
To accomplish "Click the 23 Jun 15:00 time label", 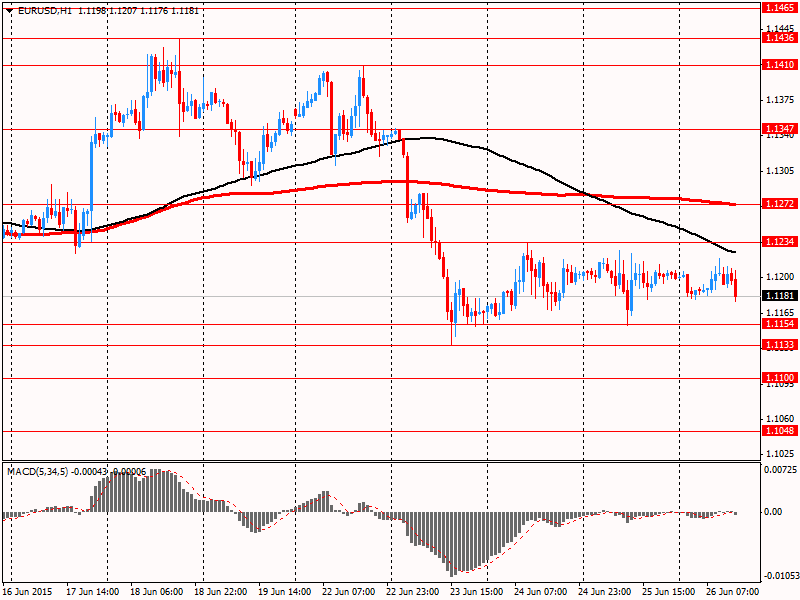I will 477,592.
